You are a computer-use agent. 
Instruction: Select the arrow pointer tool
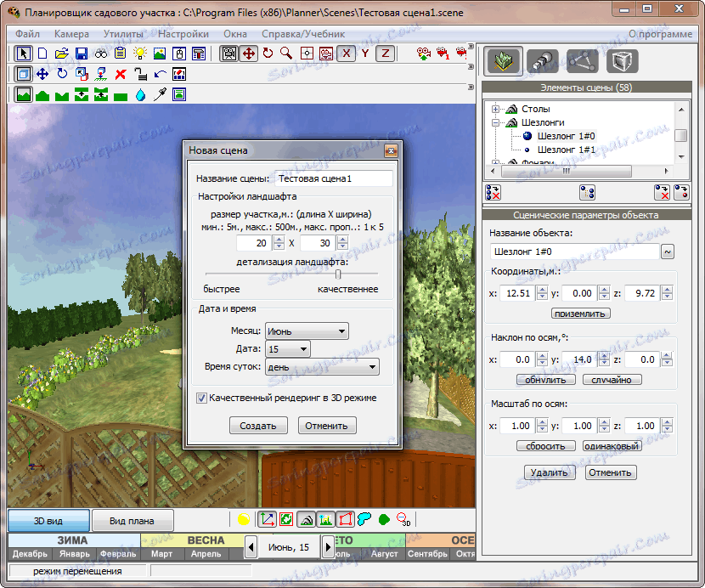(24, 54)
